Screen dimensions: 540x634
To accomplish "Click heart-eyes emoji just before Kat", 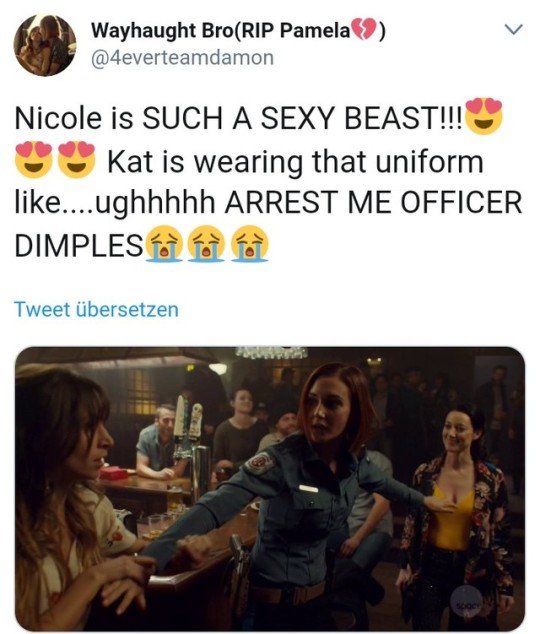I will click(x=77, y=160).
